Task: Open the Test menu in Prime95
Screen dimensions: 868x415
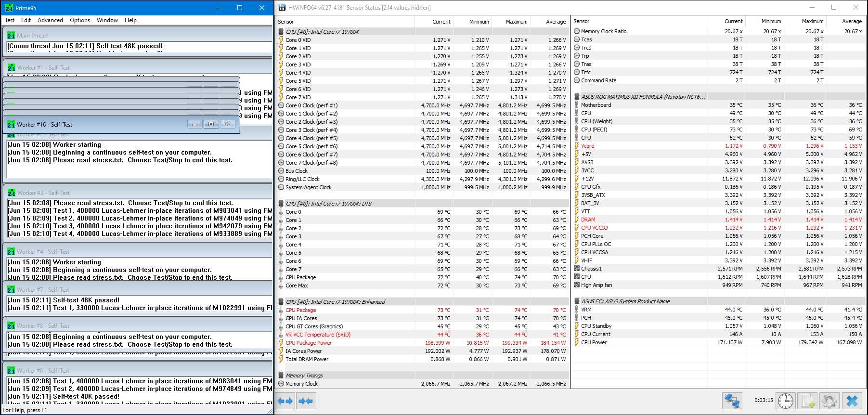Action: coord(10,20)
